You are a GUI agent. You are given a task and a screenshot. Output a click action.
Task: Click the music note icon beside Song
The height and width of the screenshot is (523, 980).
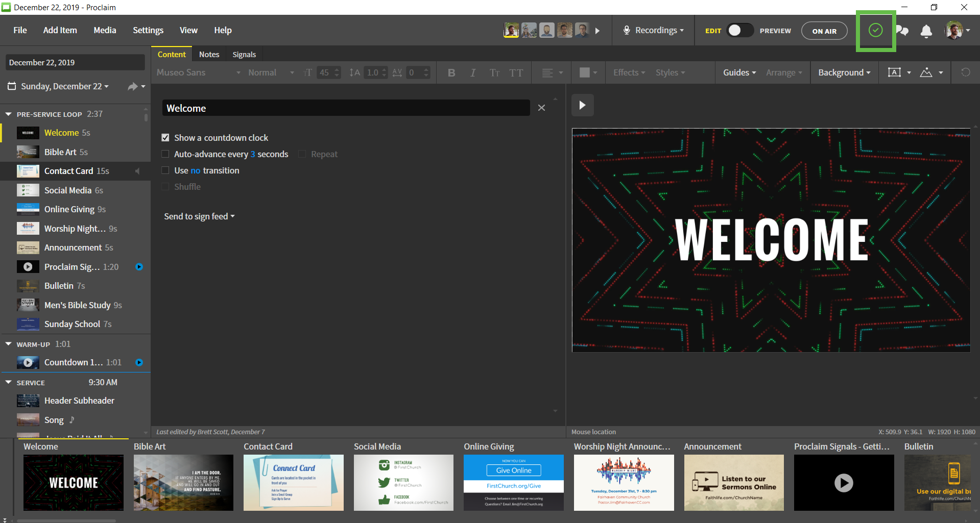click(x=72, y=420)
